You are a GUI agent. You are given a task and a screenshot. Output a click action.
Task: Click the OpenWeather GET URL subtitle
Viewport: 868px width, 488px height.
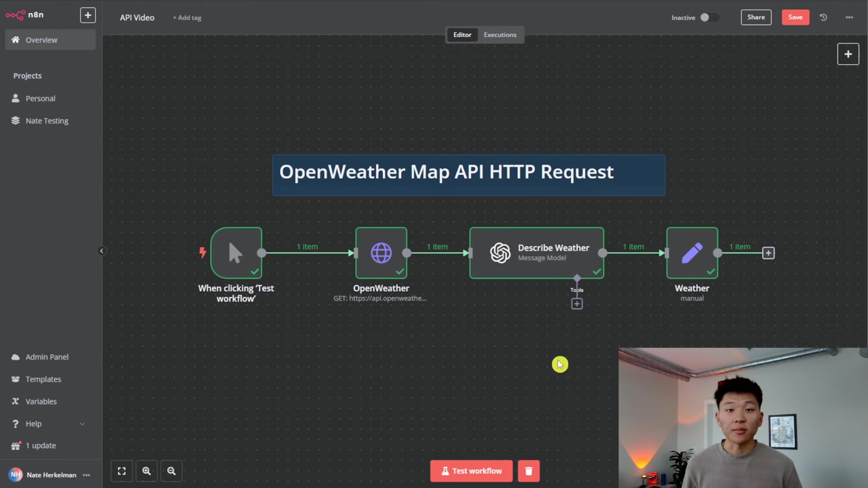point(380,298)
